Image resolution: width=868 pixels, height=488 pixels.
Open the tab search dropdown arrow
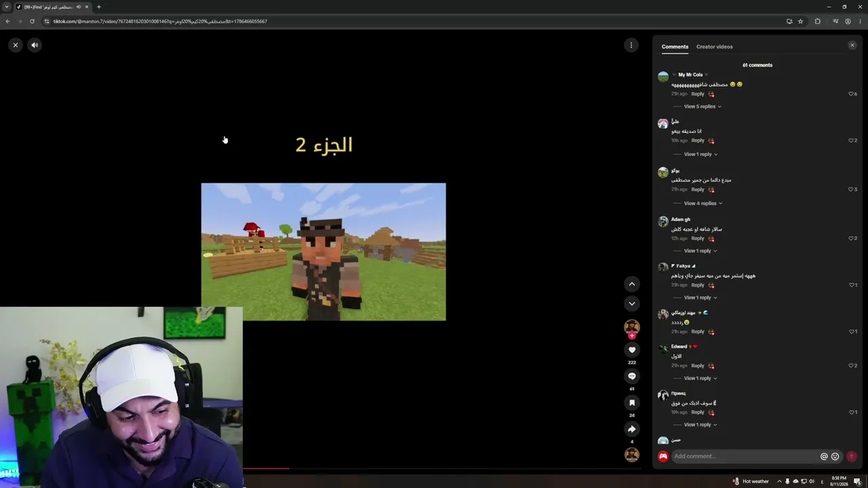(x=6, y=7)
